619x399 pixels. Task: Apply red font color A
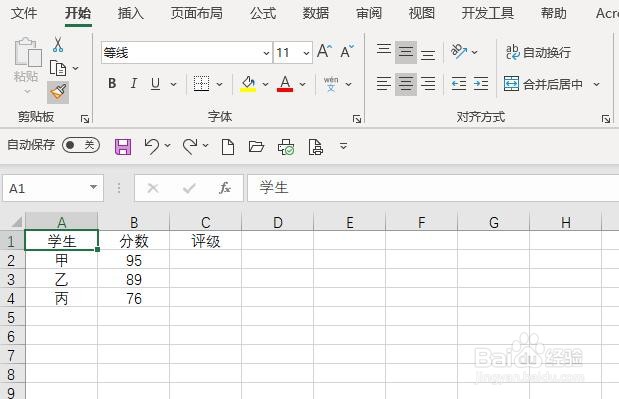click(x=285, y=84)
